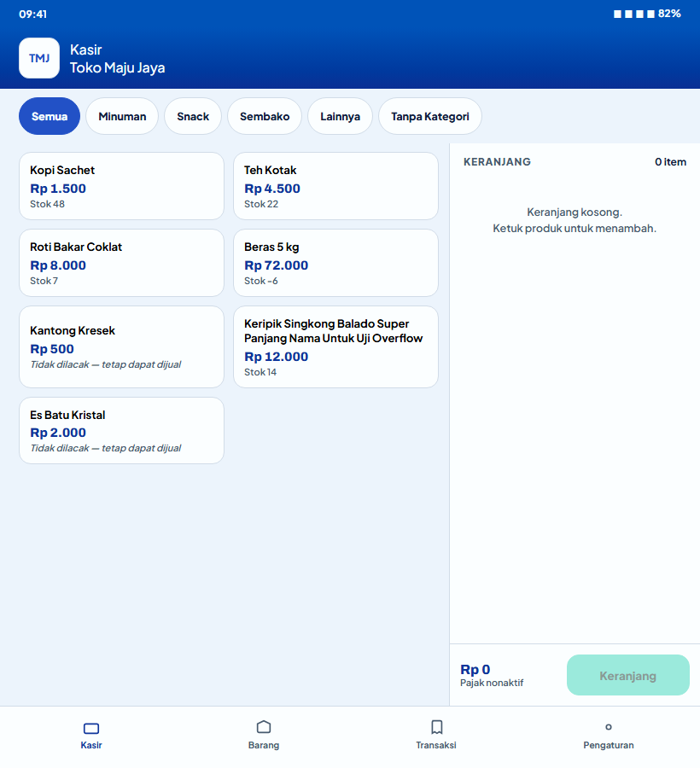
Task: Tap the green Keranjang checkout button
Action: (x=628, y=675)
